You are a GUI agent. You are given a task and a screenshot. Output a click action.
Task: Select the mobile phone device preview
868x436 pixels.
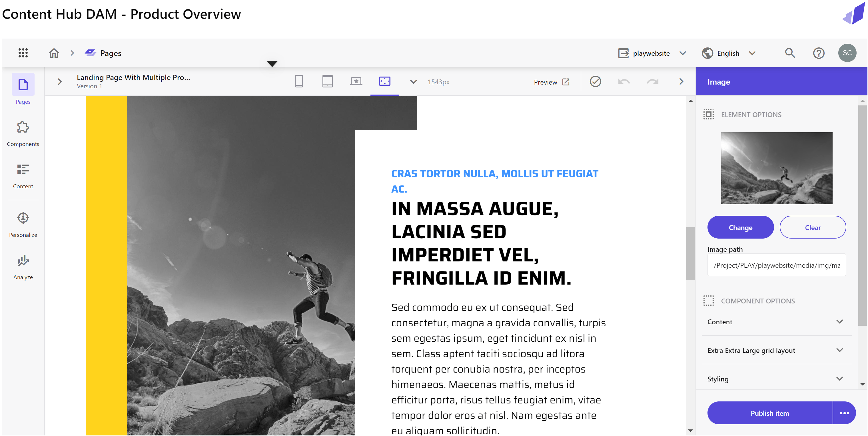[x=299, y=81]
